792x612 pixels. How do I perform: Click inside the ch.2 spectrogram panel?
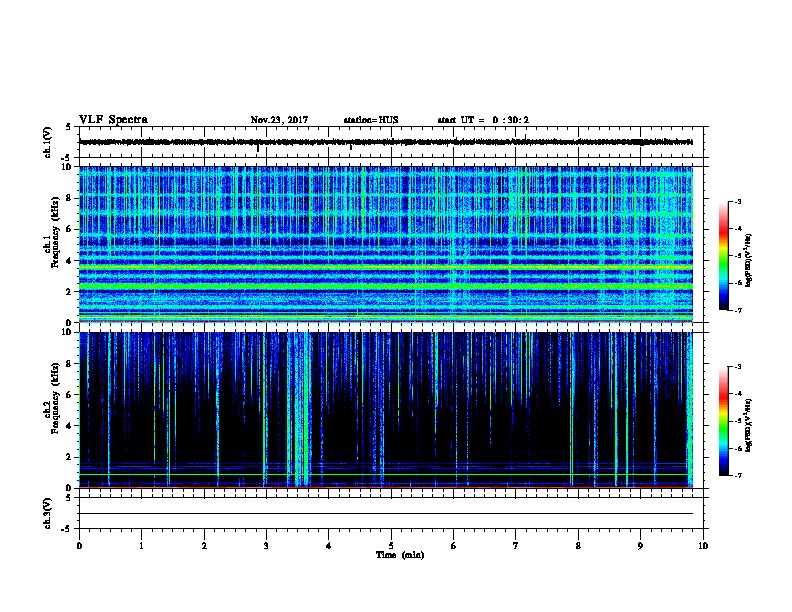pos(386,410)
